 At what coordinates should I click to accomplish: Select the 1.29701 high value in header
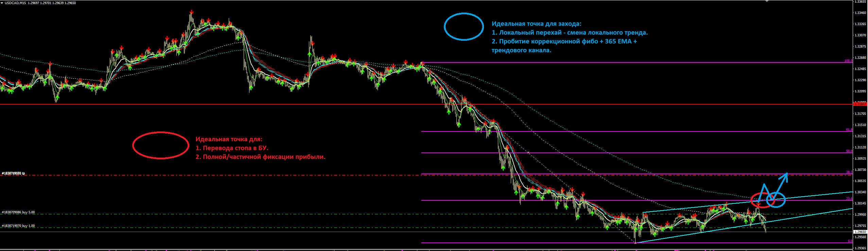46,3
